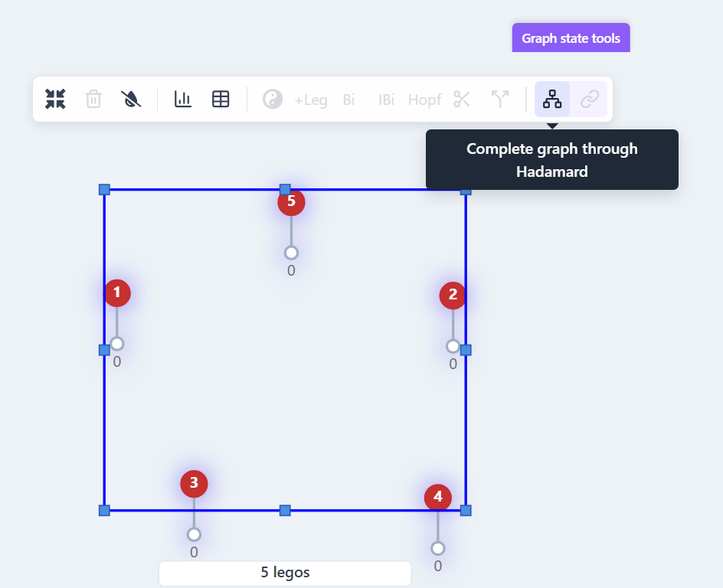Click the scissors cut icon
The width and height of the screenshot is (723, 588).
tap(462, 99)
